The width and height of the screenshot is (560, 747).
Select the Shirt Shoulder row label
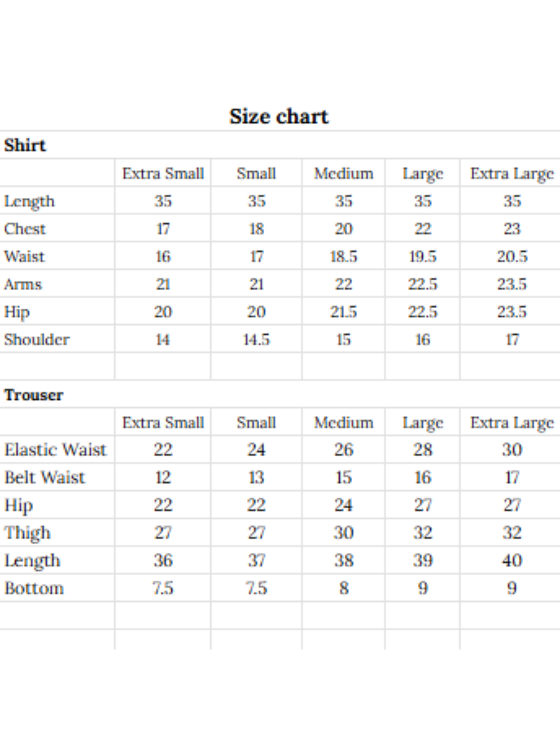tap(37, 340)
